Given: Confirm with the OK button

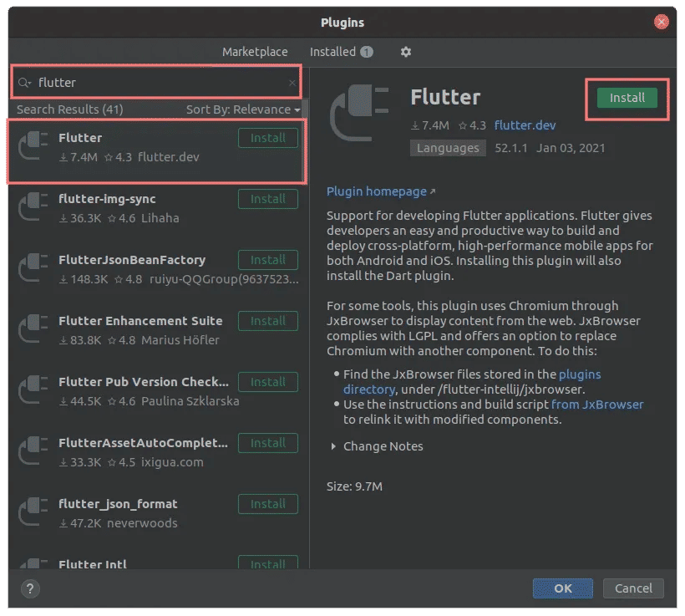Looking at the screenshot, I should pyautogui.click(x=563, y=588).
